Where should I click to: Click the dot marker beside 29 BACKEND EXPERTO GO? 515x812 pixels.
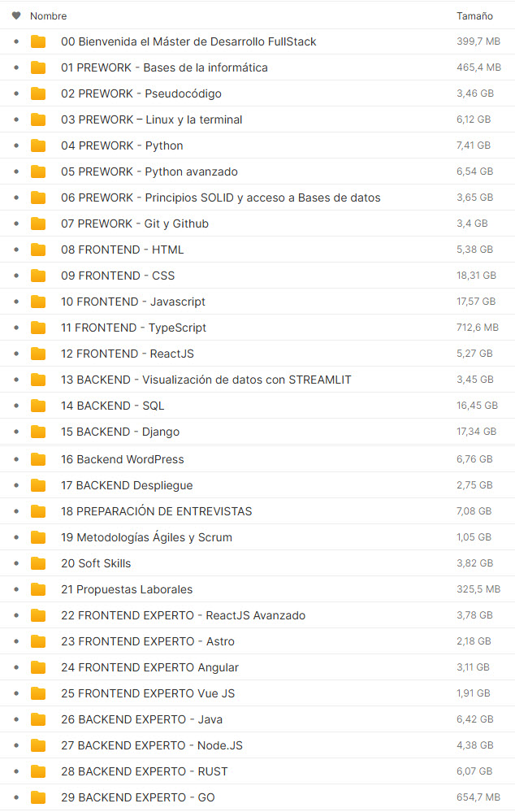coord(16,797)
